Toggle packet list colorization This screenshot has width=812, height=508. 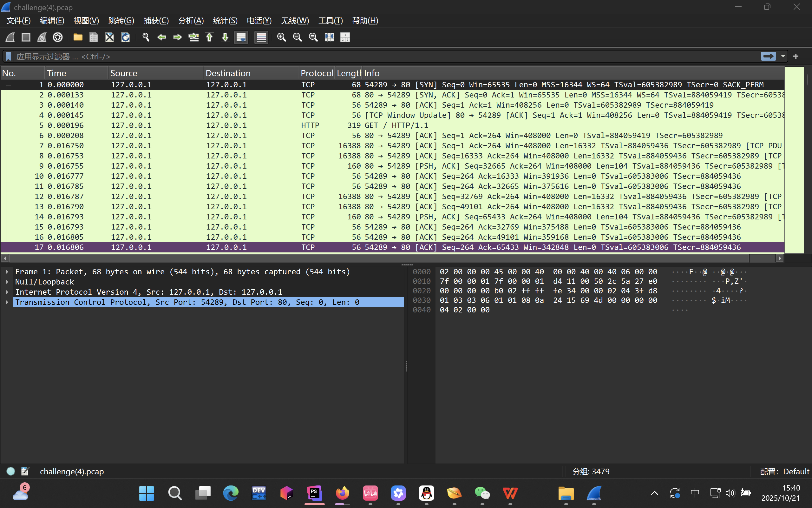tap(261, 37)
